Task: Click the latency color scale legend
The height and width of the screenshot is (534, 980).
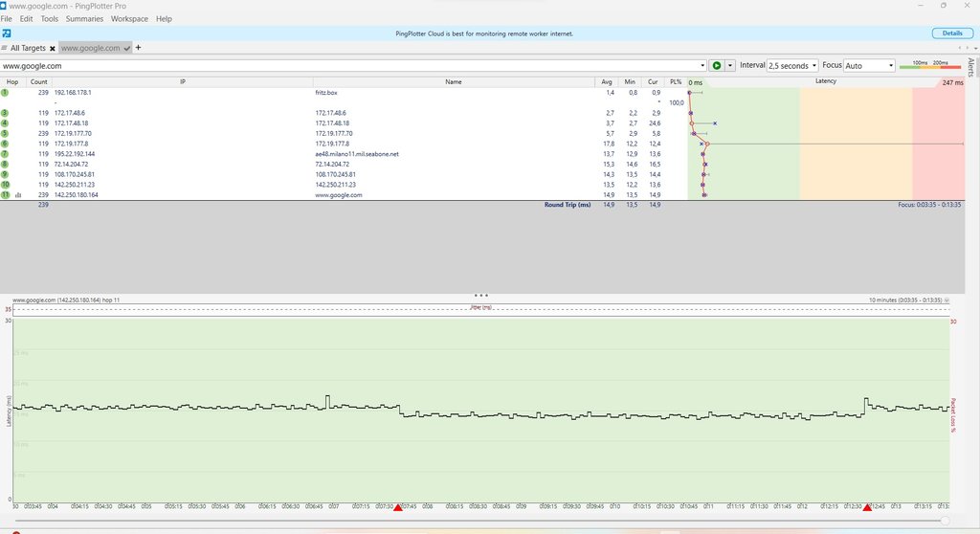Action: 930,65
